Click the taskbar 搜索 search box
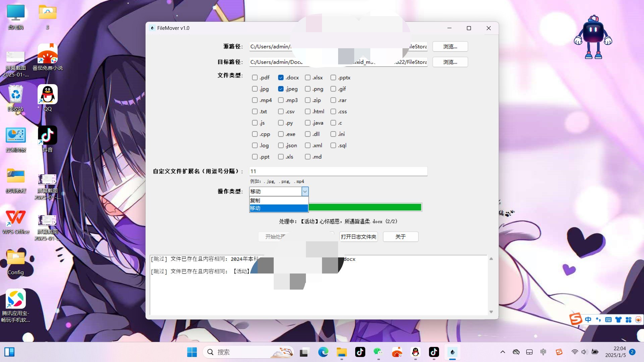The image size is (644, 362). pos(248,352)
